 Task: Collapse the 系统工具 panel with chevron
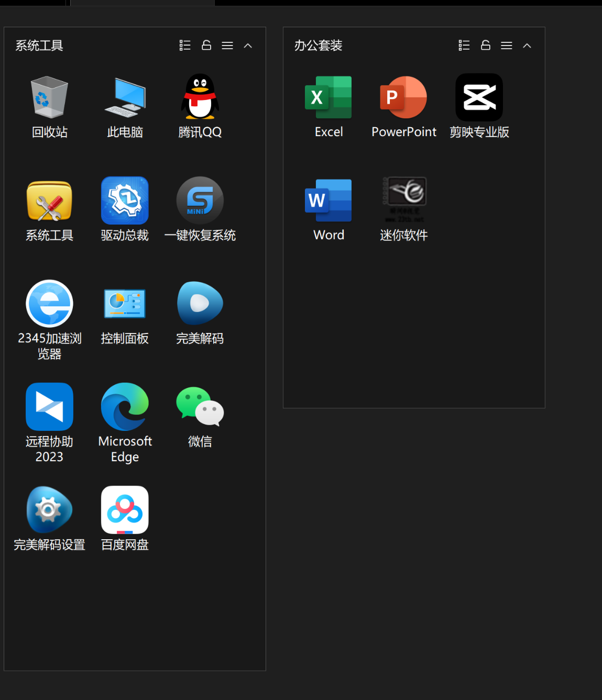pyautogui.click(x=248, y=46)
